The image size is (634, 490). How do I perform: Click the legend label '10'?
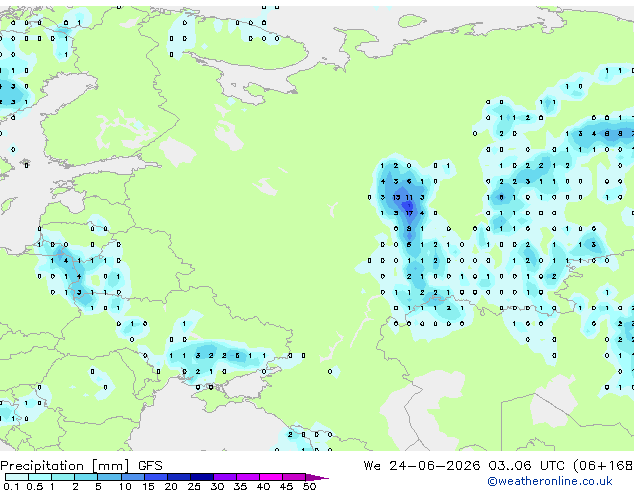125,486
